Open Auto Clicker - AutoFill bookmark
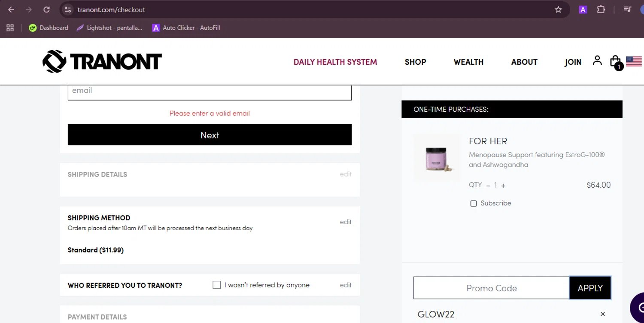Screen dimensions: 644x323 pyautogui.click(x=186, y=28)
